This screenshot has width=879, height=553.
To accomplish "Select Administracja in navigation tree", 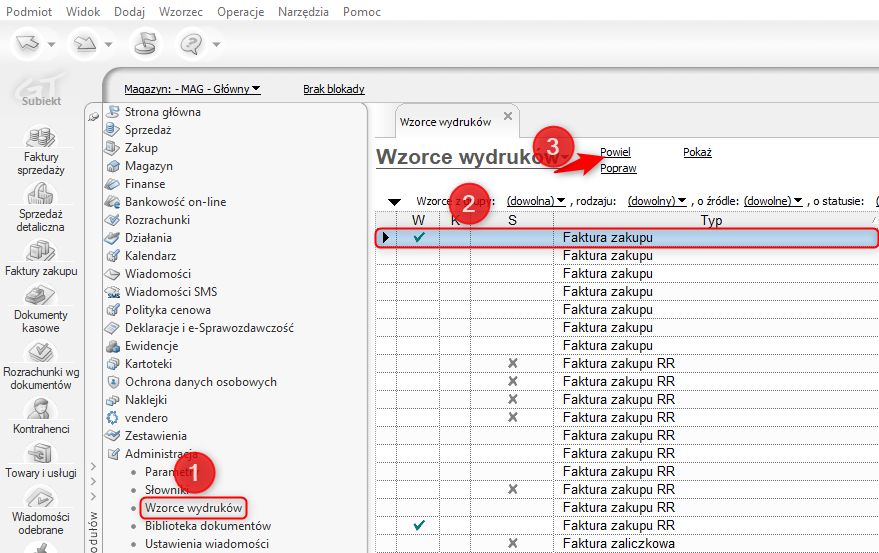I will tap(161, 454).
